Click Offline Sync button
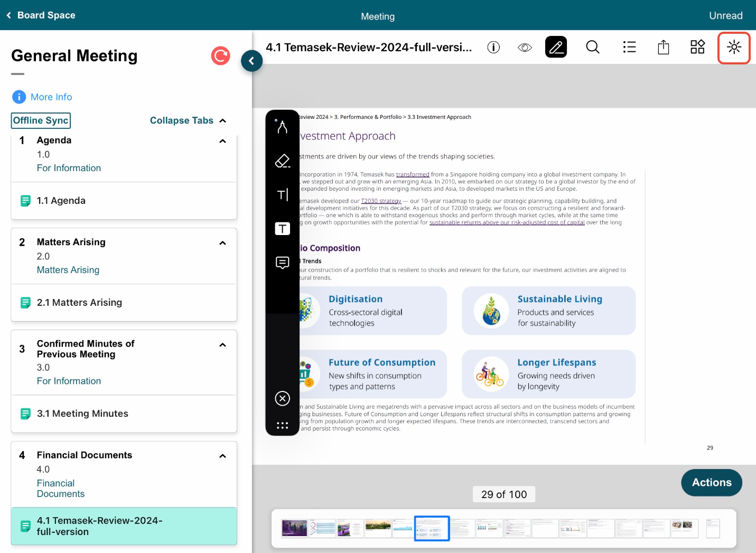This screenshot has width=756, height=553. [41, 120]
